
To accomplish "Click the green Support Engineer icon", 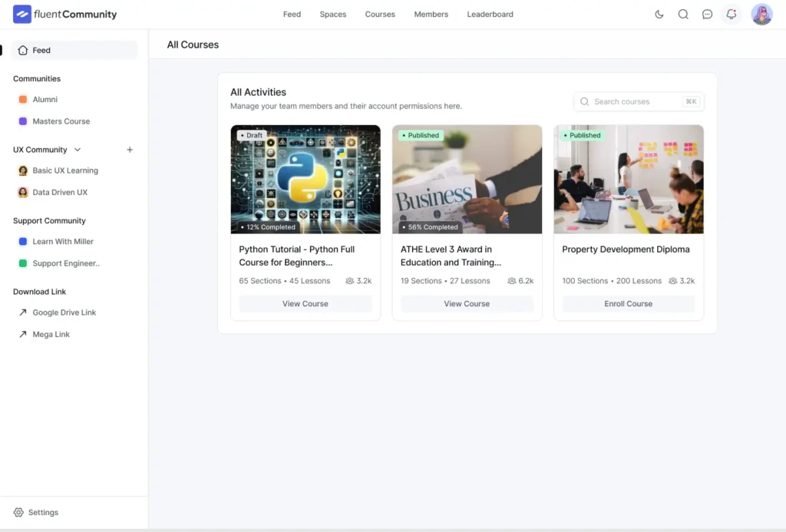I will [23, 263].
